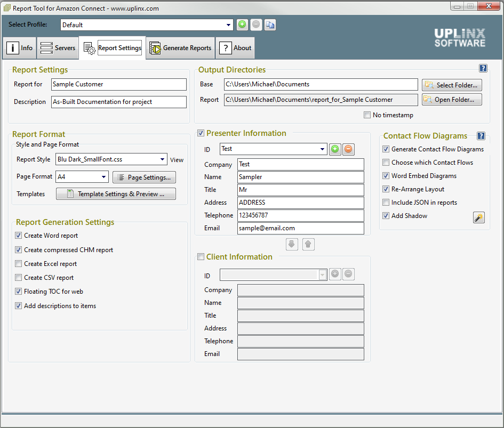
Task: Select the Report Settings tab
Action: click(x=113, y=48)
